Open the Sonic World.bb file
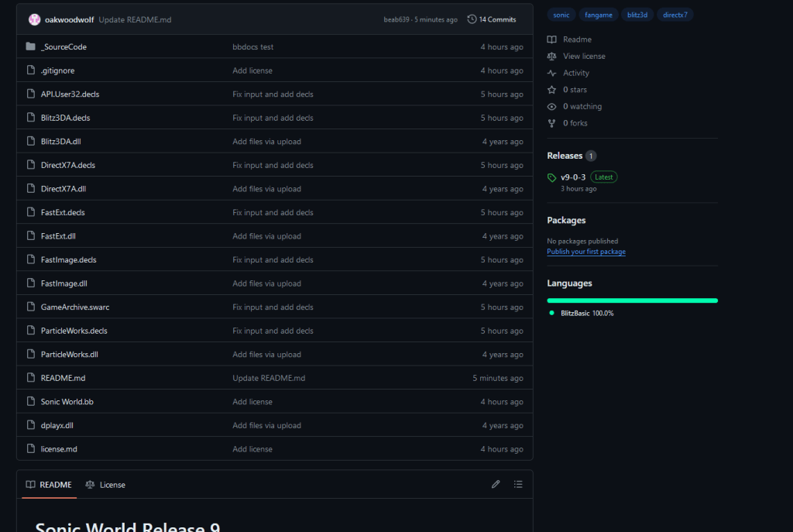 coord(67,402)
